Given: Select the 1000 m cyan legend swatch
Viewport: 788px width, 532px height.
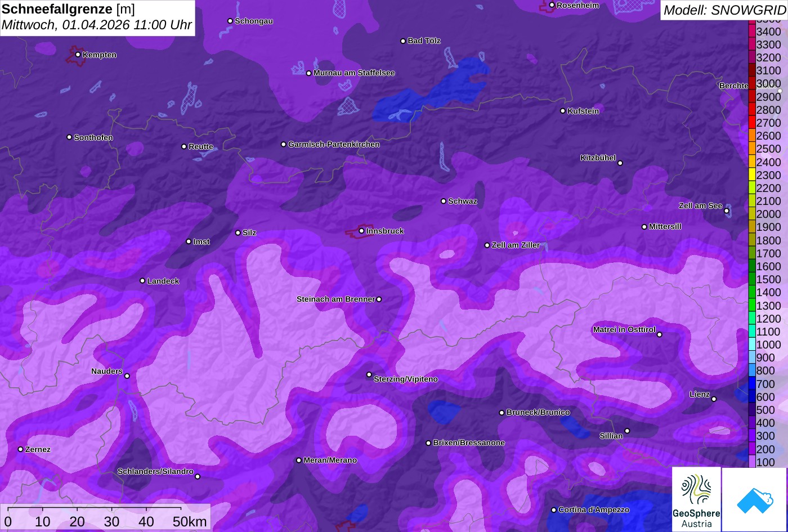Looking at the screenshot, I should 751,345.
